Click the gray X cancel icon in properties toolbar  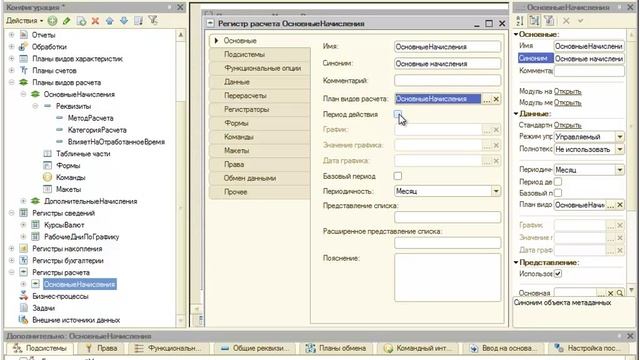(x=566, y=20)
